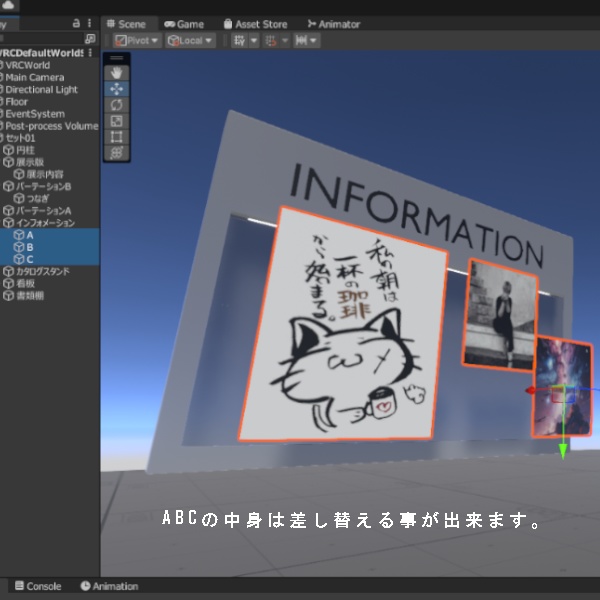Click the green Y-axis gizmo arrow

562,451
